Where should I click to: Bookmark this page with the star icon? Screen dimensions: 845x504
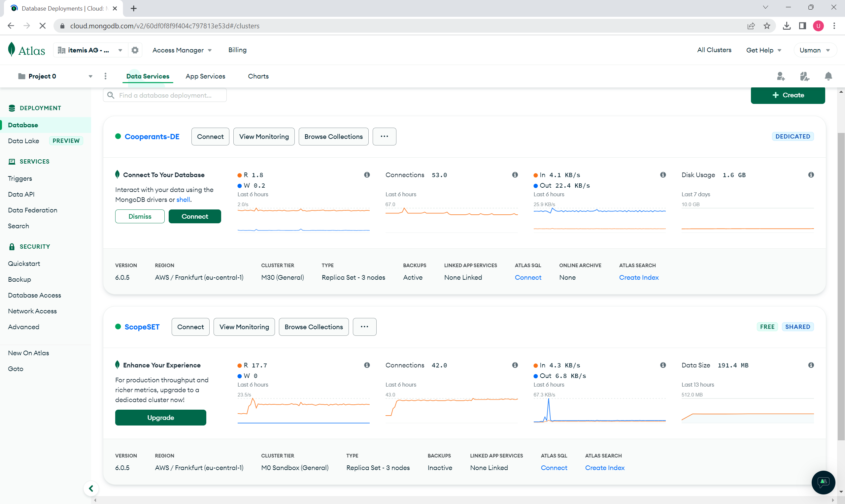pyautogui.click(x=767, y=26)
